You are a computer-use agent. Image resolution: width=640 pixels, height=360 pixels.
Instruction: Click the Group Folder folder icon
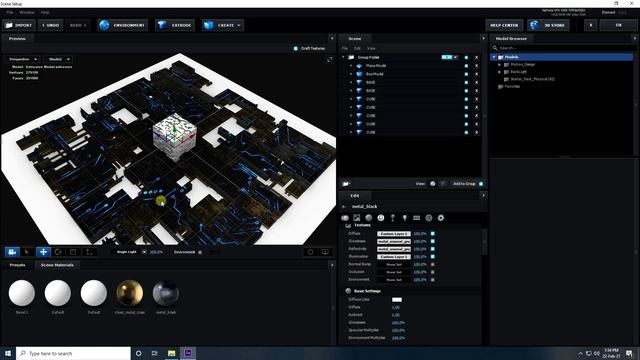[x=351, y=58]
